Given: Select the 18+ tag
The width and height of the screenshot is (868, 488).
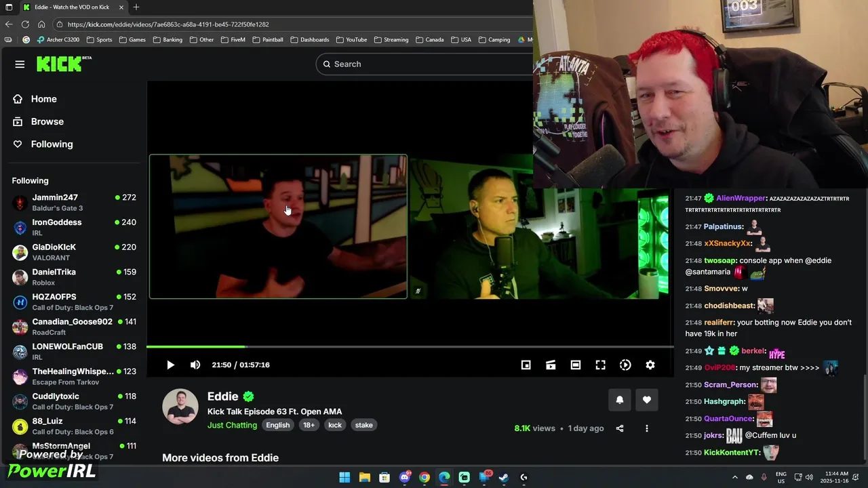Looking at the screenshot, I should 309,425.
